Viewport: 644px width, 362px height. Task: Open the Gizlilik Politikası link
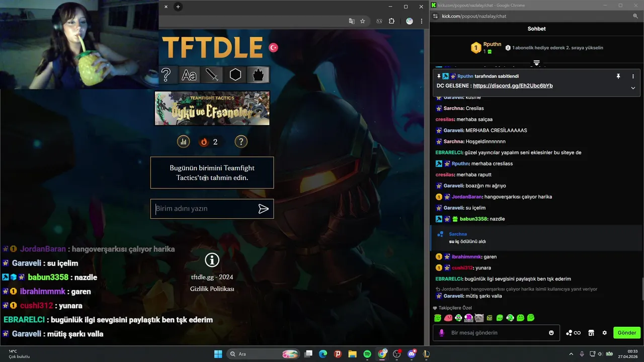coord(212,289)
